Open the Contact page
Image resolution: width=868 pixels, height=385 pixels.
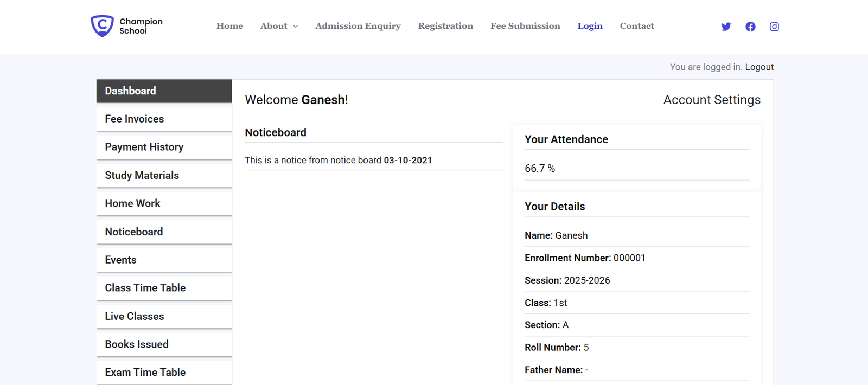637,26
